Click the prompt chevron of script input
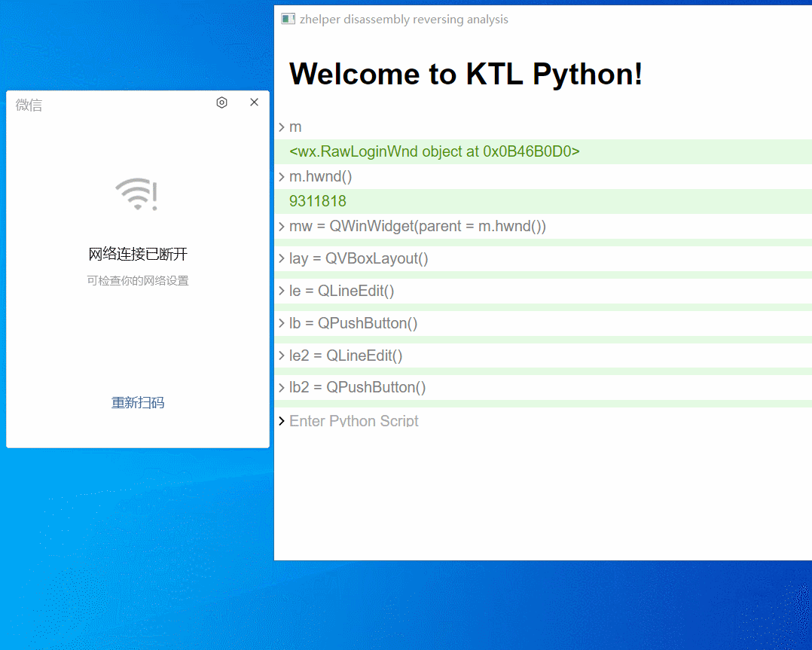 (282, 420)
